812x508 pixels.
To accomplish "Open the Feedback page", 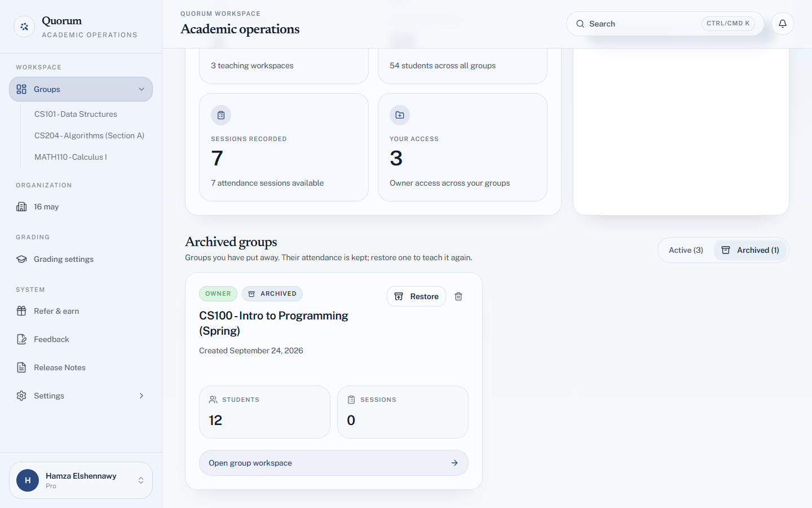I will point(81,339).
